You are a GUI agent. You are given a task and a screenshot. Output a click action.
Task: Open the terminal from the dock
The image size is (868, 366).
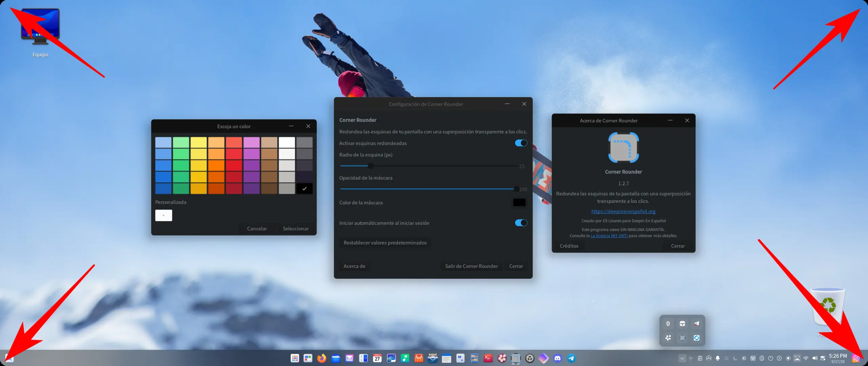point(488,358)
